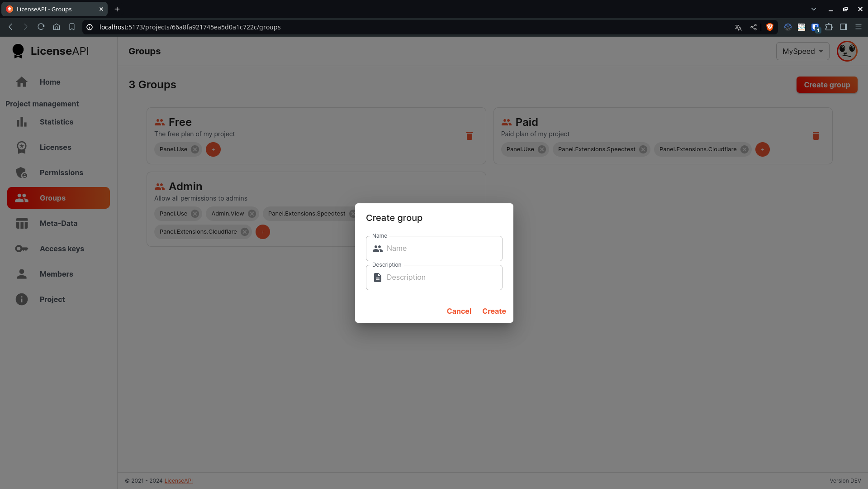Reload the current page
This screenshot has height=489, width=868.
(41, 27)
